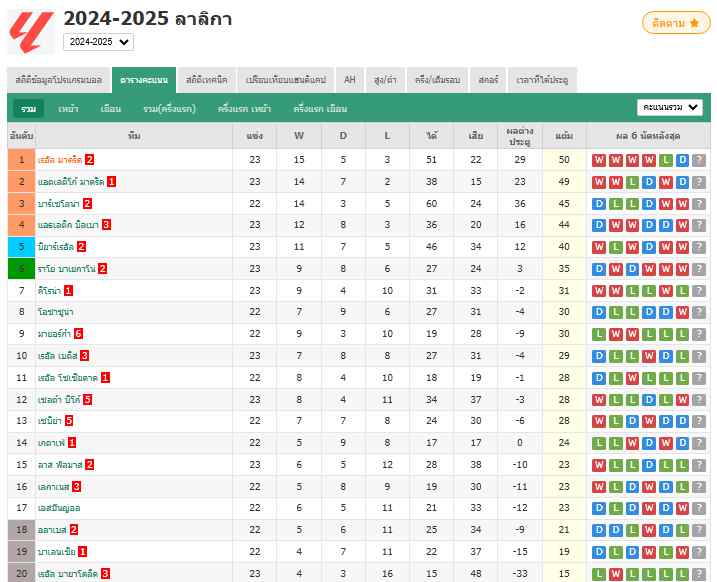The image size is (717, 582).
Task: Click the gray ? icon in rank 3 row
Action: [699, 204]
